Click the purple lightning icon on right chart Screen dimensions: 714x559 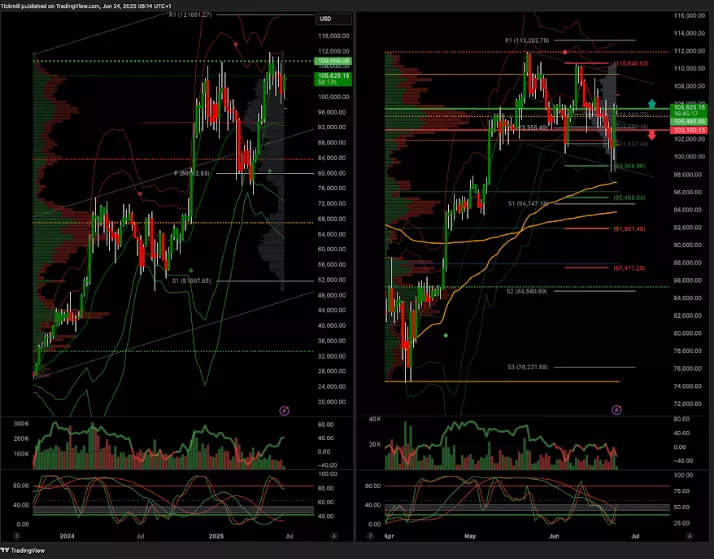(x=616, y=409)
